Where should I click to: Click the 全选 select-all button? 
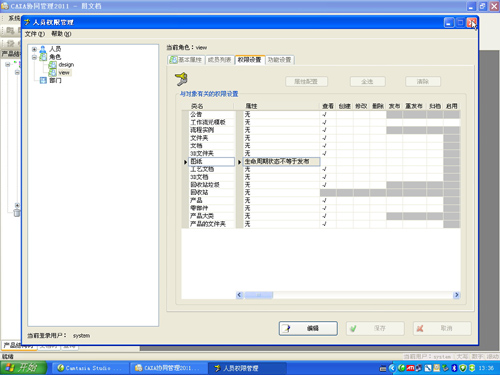pyautogui.click(x=367, y=81)
